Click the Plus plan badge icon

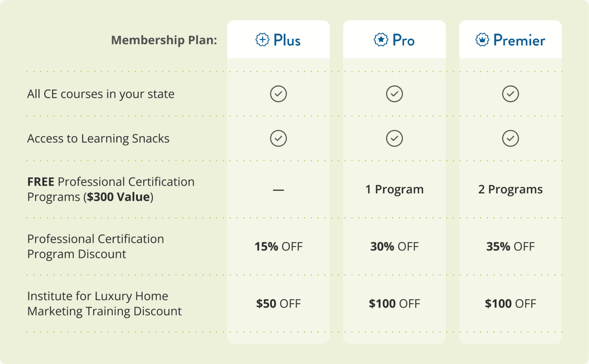tap(263, 39)
